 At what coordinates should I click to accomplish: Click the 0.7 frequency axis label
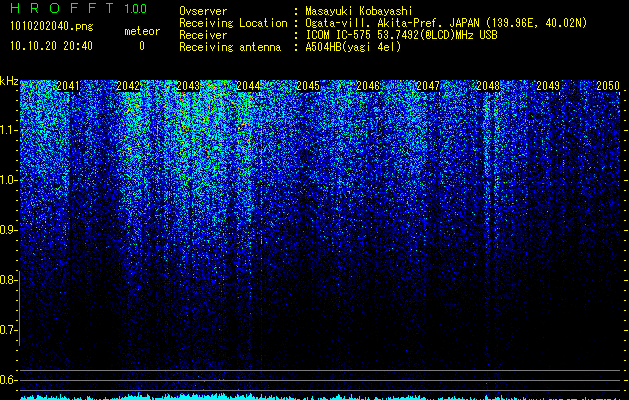coord(9,330)
